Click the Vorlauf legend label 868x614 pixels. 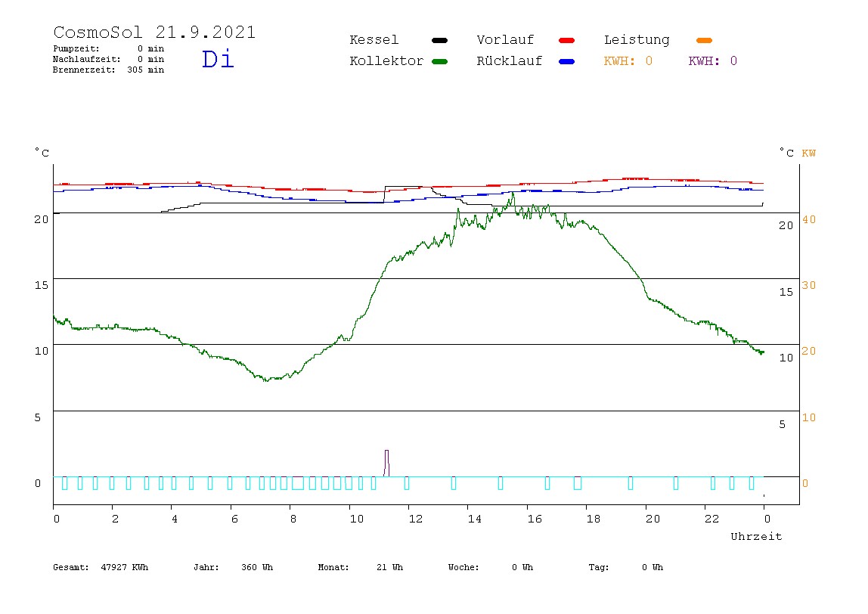pos(505,40)
